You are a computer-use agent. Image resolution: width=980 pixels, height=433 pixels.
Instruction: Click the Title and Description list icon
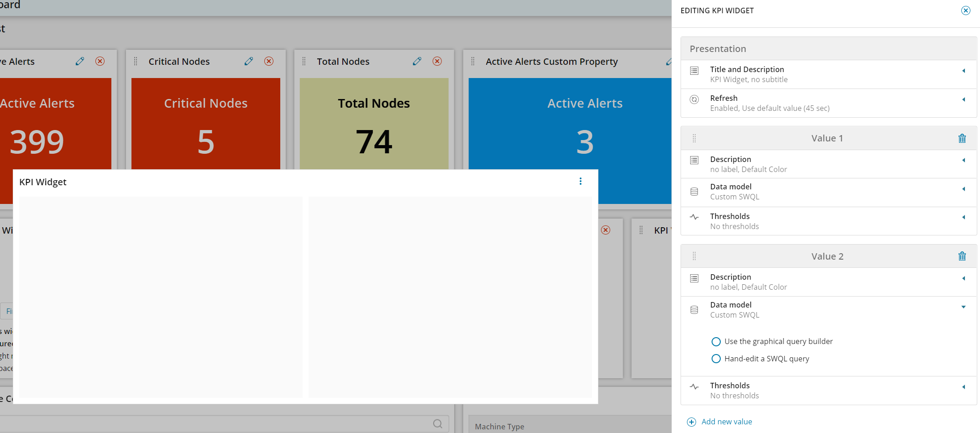coord(694,71)
